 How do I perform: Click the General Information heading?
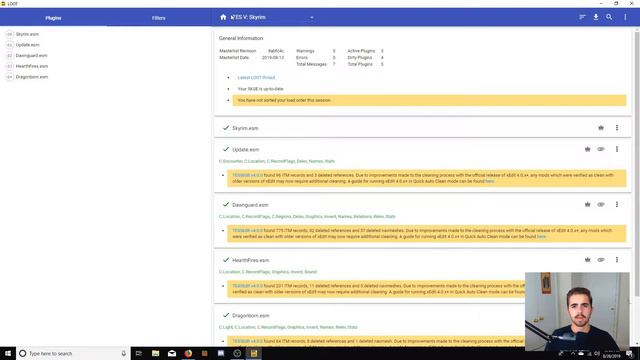241,38
